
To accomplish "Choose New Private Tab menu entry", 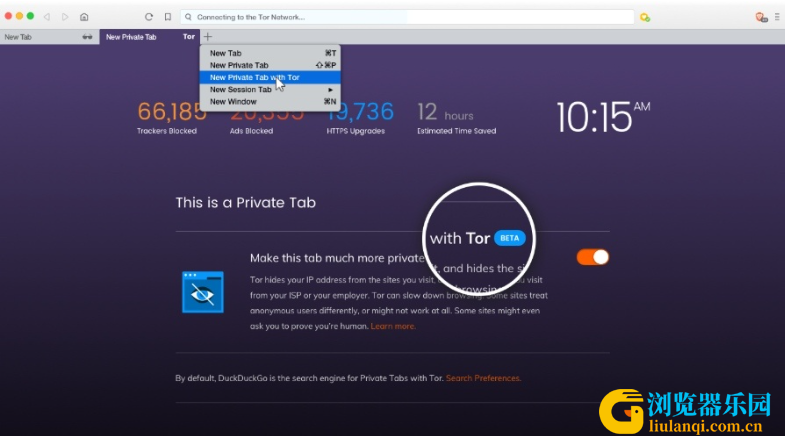I will [270, 65].
